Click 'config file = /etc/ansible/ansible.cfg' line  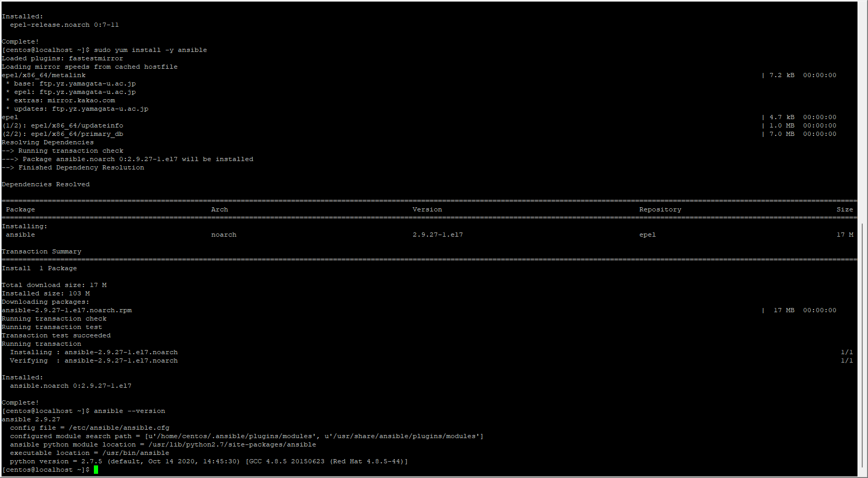pyautogui.click(x=90, y=428)
